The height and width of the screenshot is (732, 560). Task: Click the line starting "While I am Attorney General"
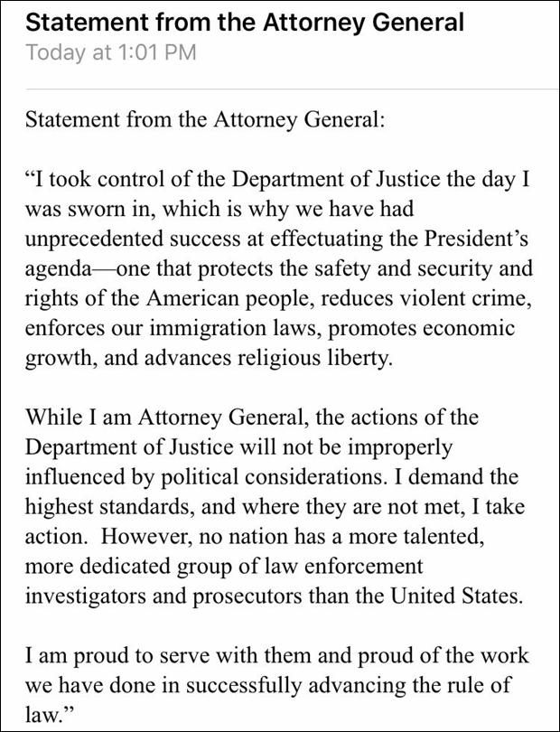click(252, 420)
